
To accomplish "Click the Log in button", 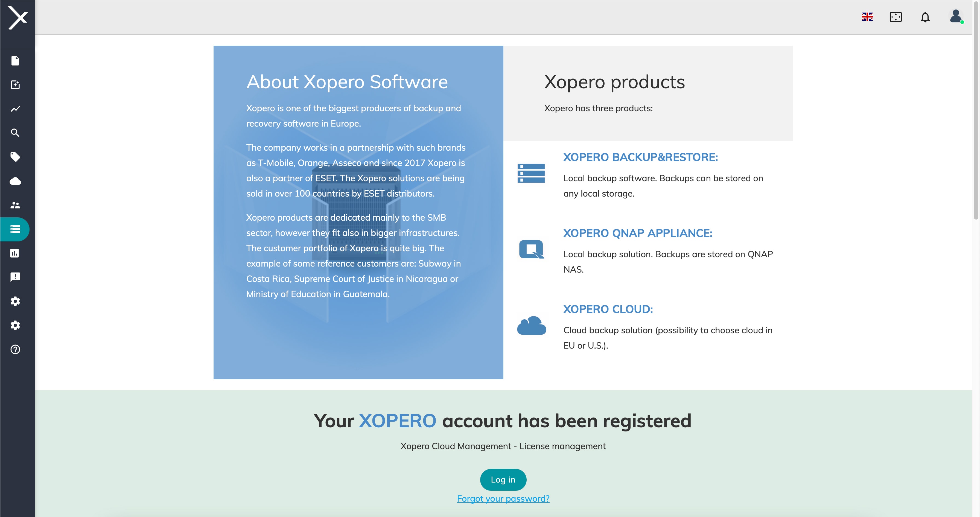I will pyautogui.click(x=503, y=480).
